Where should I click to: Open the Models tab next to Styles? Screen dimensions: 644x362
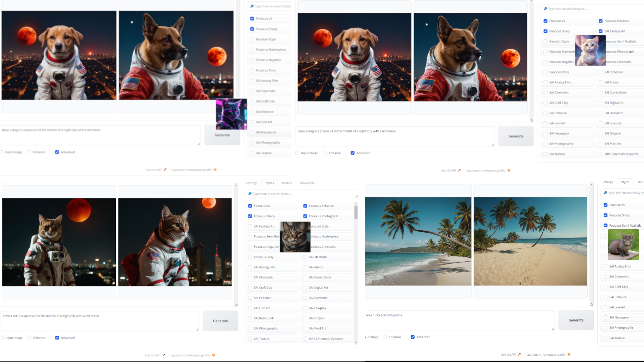pos(286,183)
